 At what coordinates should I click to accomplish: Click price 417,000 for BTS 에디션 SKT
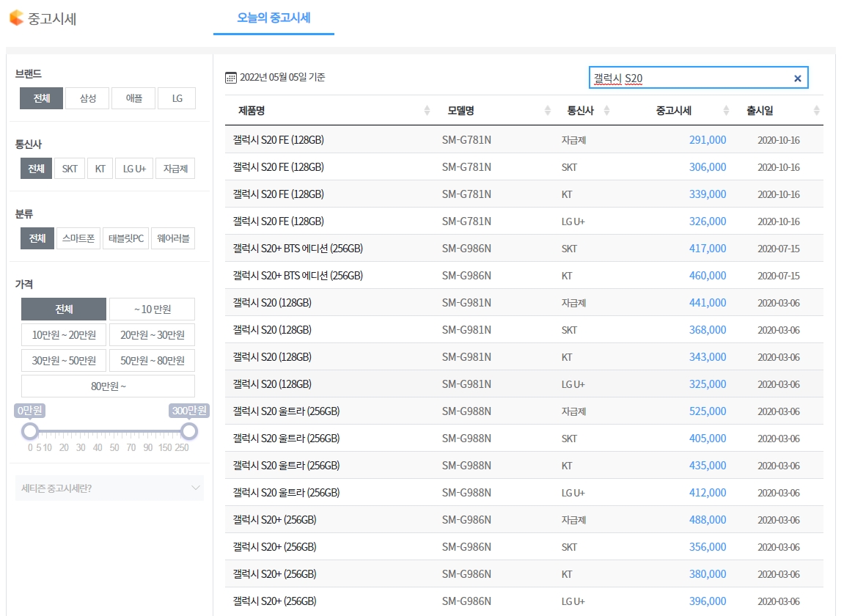708,248
